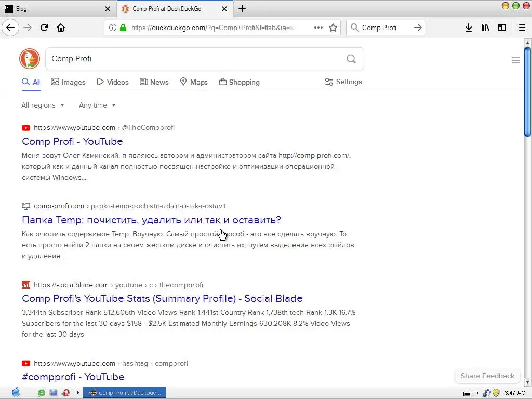532x399 pixels.
Task: Click scrollbar down arrow
Action: (x=527, y=382)
